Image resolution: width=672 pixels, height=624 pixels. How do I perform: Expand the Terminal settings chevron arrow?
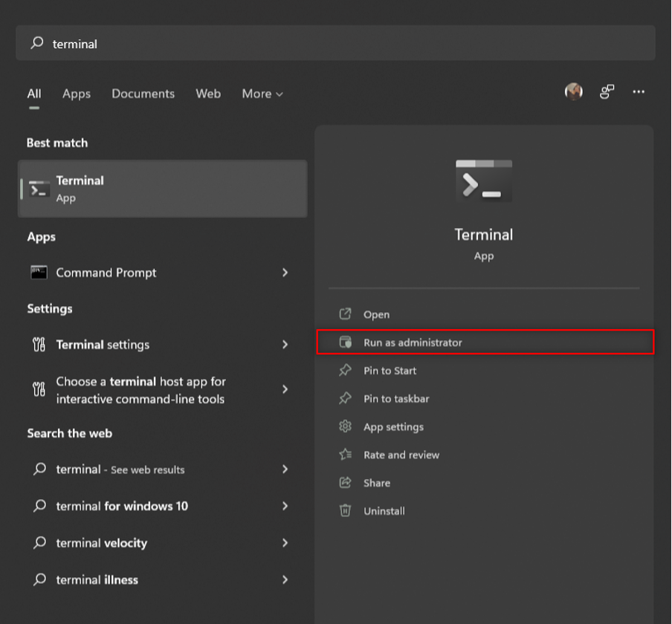285,345
